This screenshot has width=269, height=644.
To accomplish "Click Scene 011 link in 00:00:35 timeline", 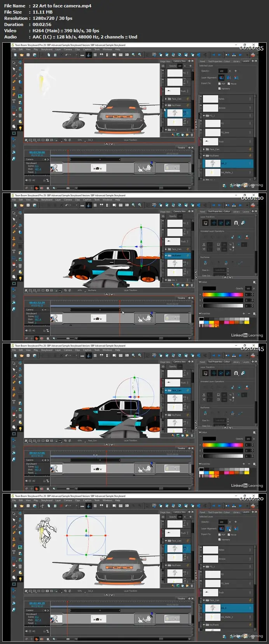I will pos(37,166).
